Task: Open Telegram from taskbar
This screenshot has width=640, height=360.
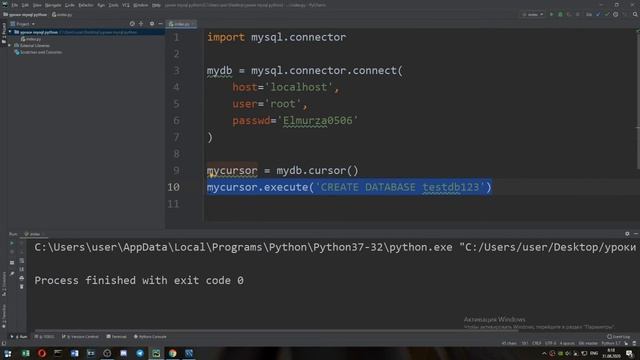Action: 140,353
